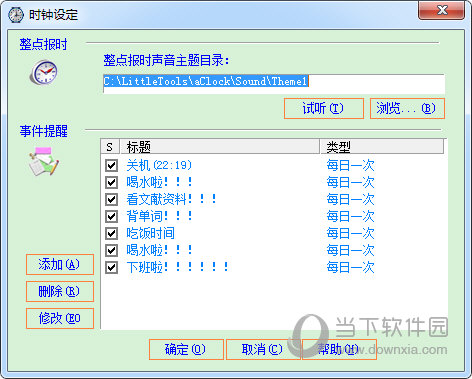Close the 时钟设定 dialog window
The image size is (472, 379).
coord(442,10)
